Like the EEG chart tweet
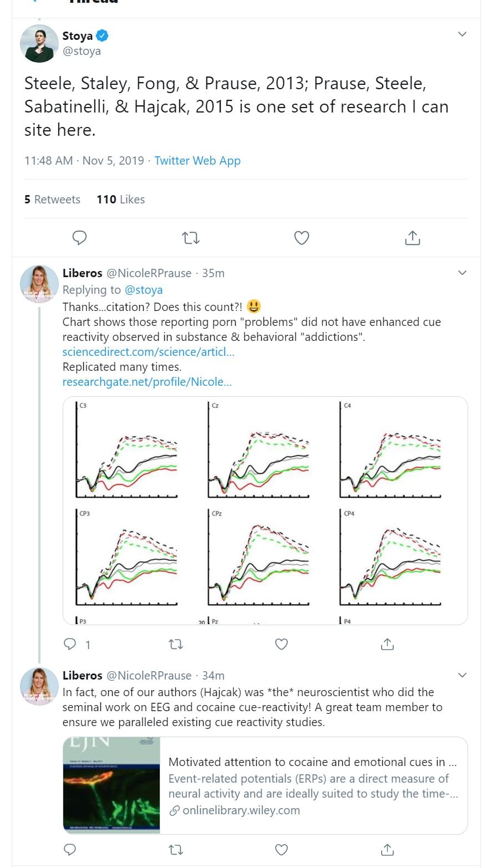The width and height of the screenshot is (487, 868). click(282, 644)
